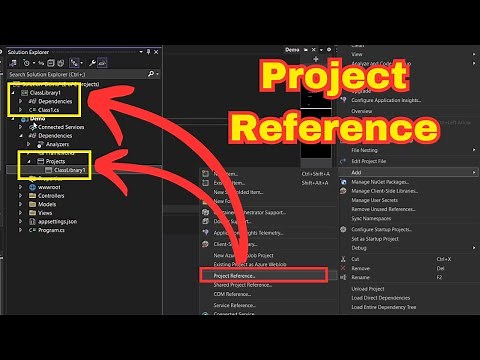
Task: Open Solution Explorer window position menu
Action: click(141, 52)
